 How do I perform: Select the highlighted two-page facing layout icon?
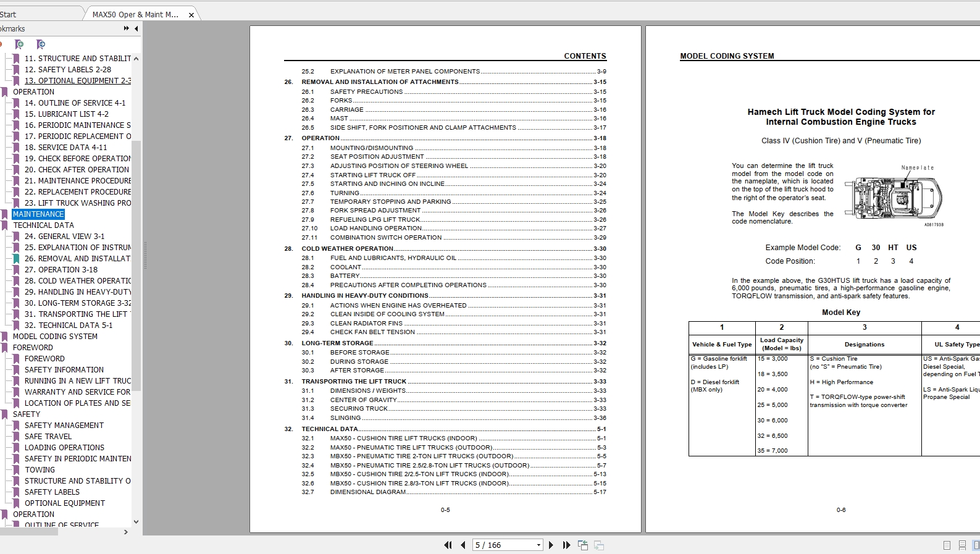click(976, 545)
